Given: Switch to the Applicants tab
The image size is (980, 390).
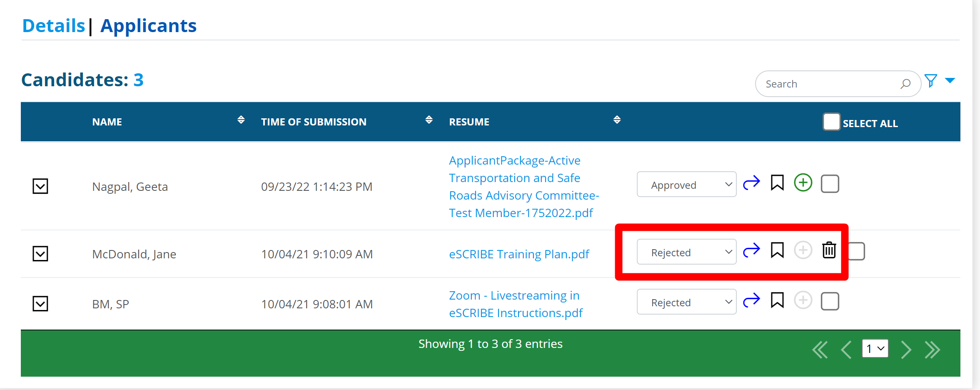Looking at the screenshot, I should click(148, 26).
